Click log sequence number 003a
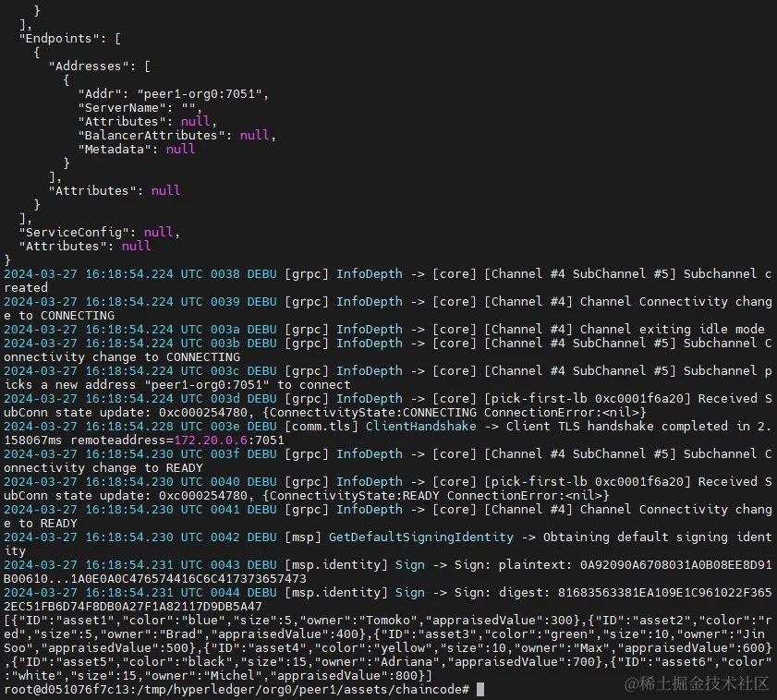 point(225,330)
